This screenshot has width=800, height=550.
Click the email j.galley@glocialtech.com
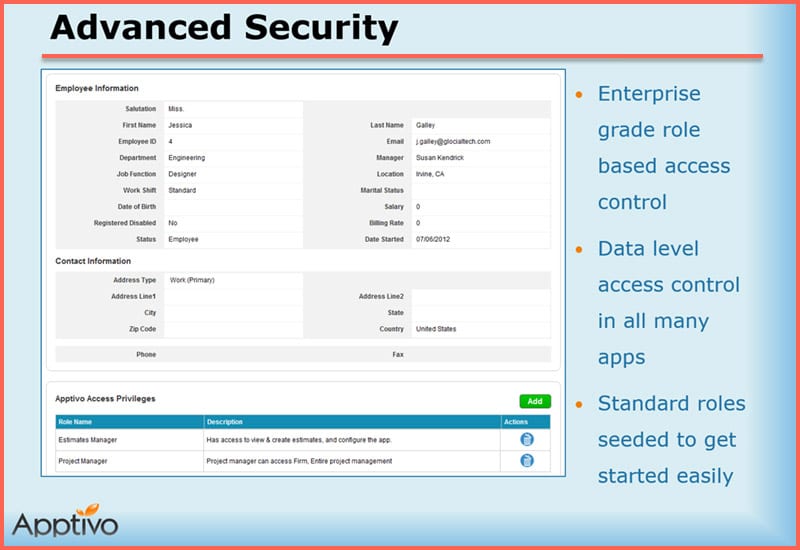tap(453, 142)
